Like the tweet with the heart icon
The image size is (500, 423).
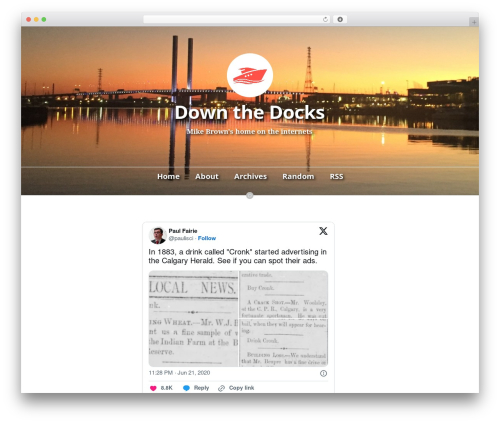pyautogui.click(x=153, y=388)
